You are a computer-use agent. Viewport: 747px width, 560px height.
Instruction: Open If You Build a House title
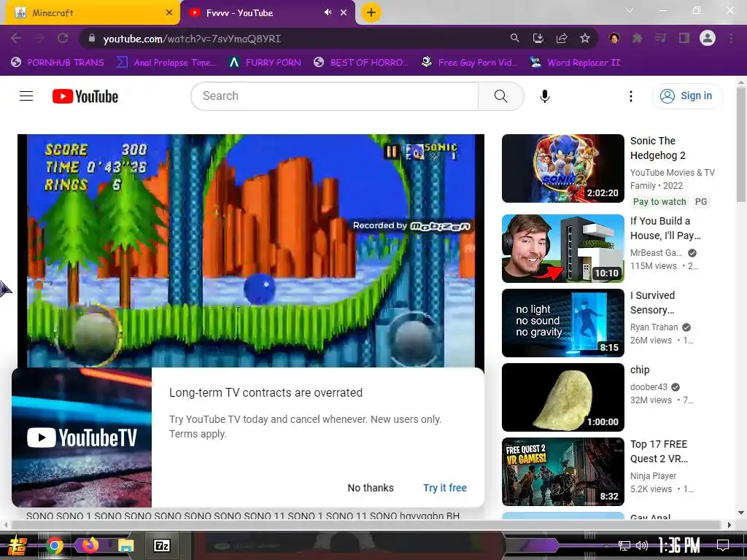665,228
